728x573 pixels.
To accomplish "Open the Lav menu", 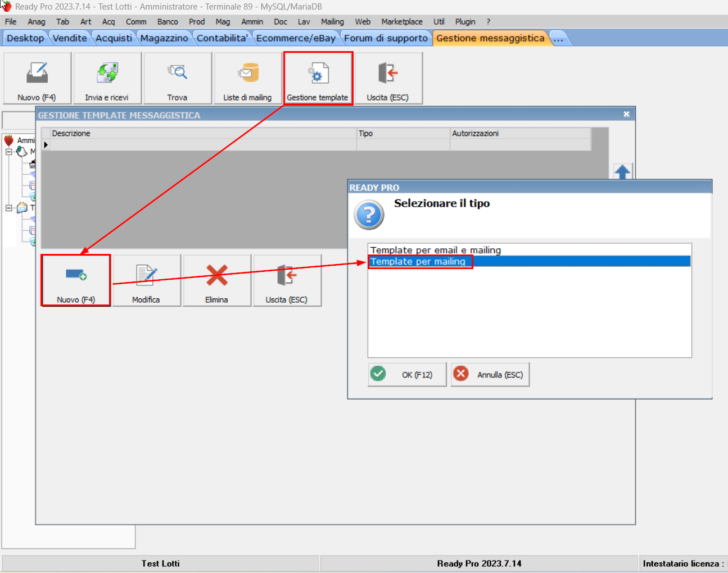I will 304,22.
